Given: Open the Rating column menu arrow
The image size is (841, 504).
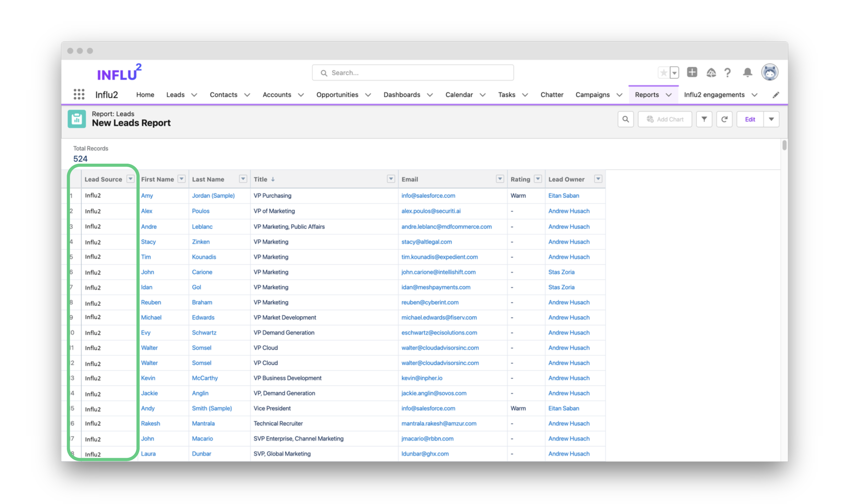Looking at the screenshot, I should coord(538,179).
